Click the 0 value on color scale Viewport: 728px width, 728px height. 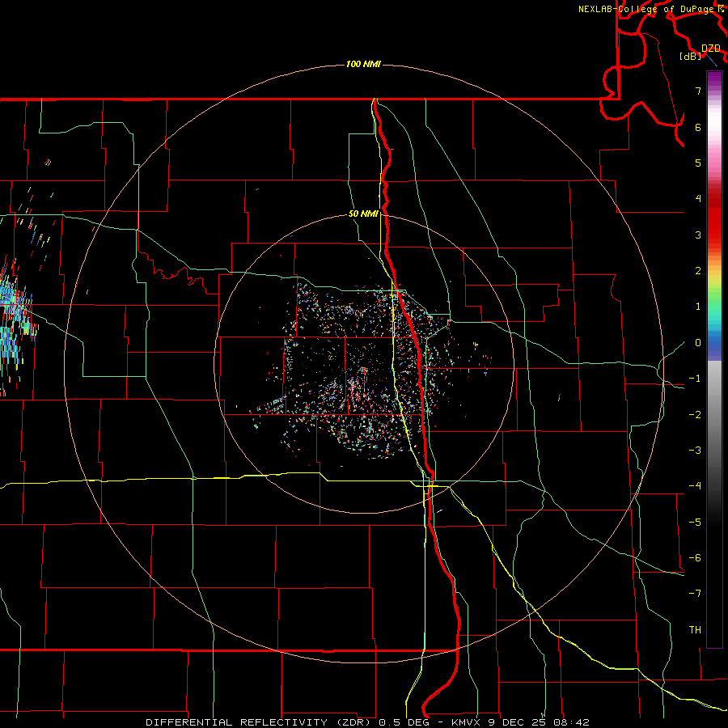coord(698,343)
